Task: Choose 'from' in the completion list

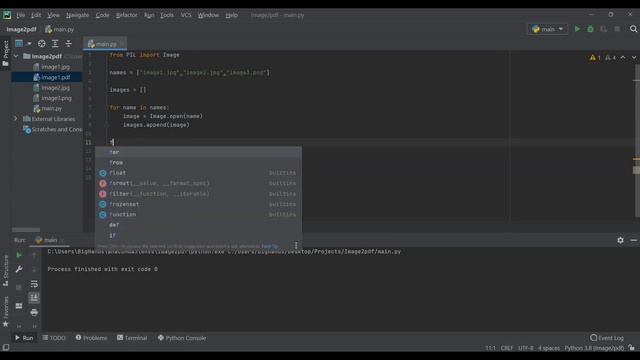Action: point(199,162)
